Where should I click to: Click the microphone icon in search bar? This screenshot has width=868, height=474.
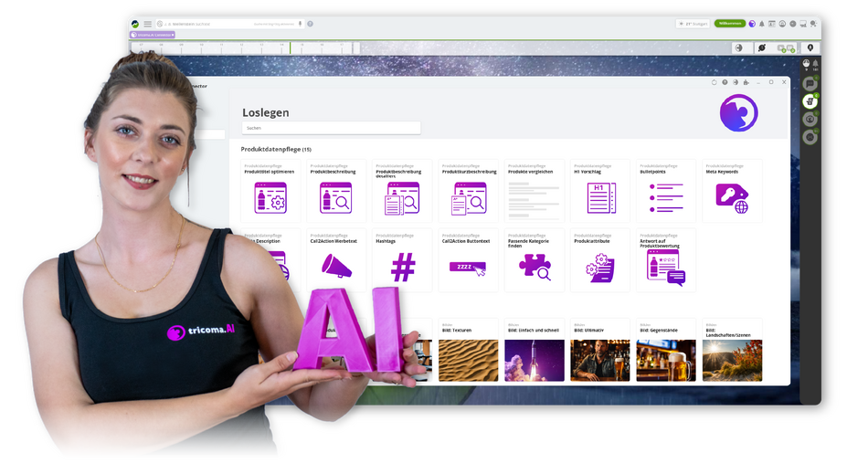(x=300, y=24)
